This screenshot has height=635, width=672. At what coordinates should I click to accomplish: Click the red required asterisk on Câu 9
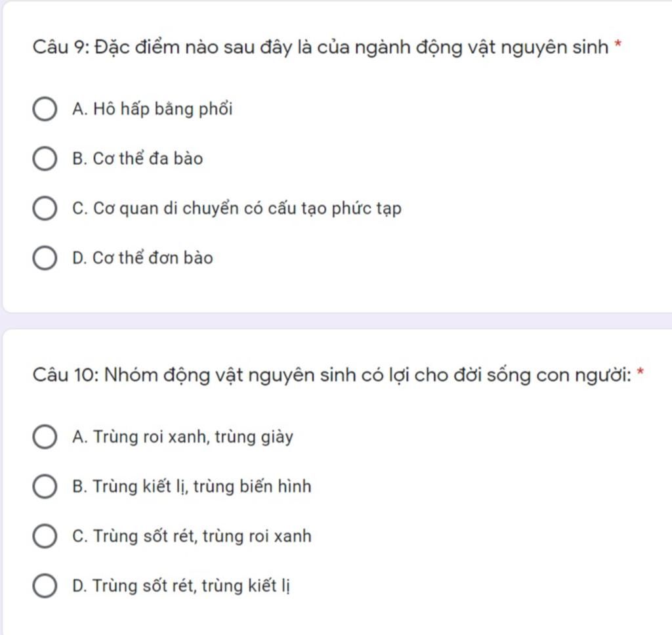tap(618, 44)
